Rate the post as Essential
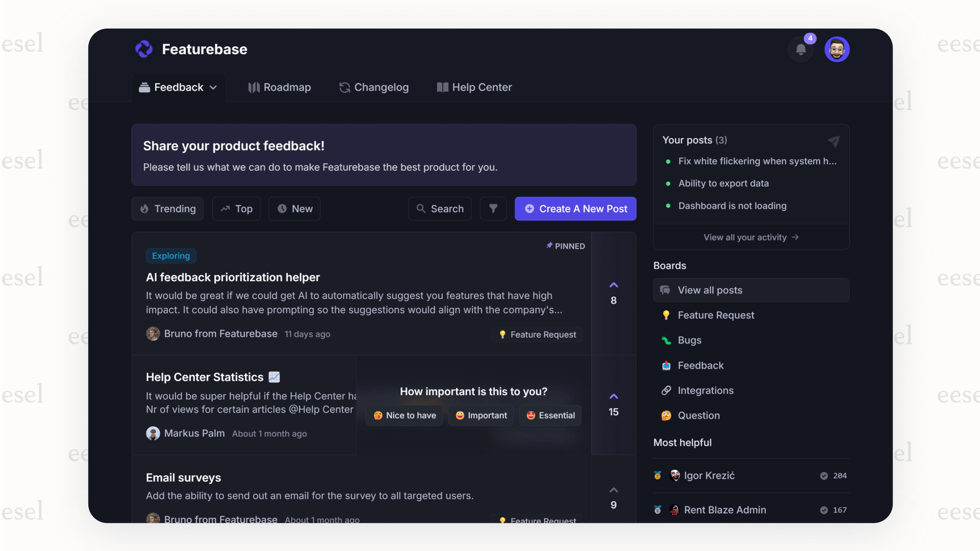The height and width of the screenshot is (551, 980). pyautogui.click(x=549, y=415)
